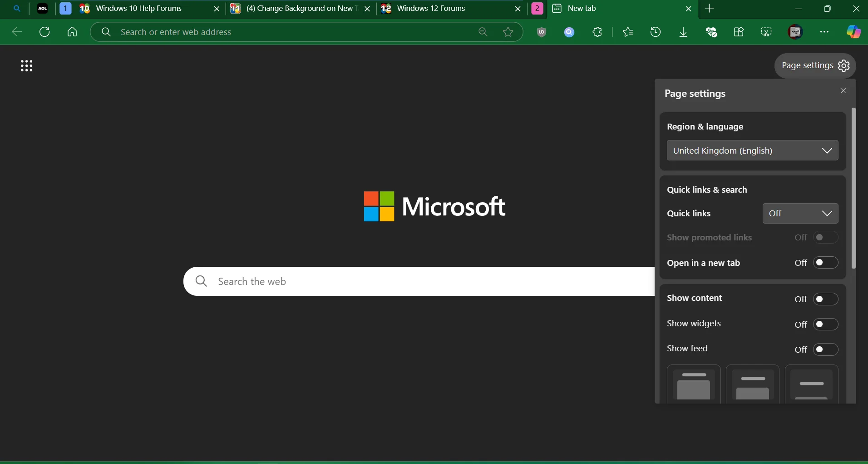Click the Page settings panel scrollbar

(854, 188)
